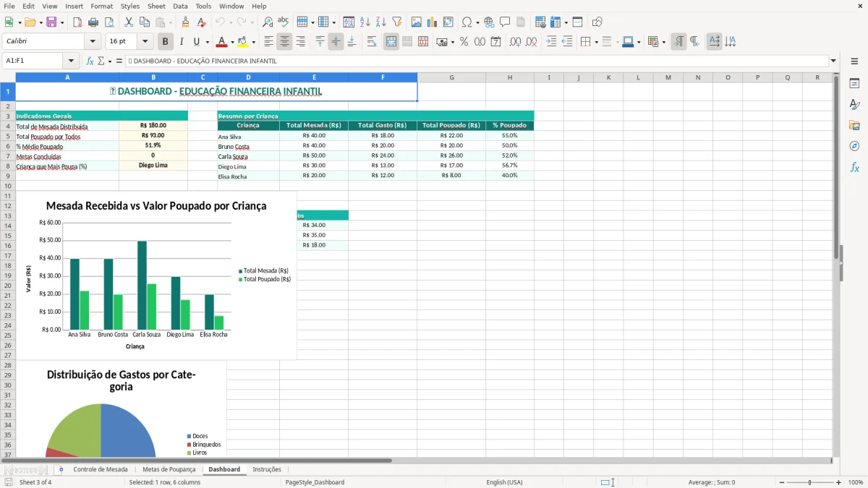Click Format as Date icon
This screenshot has height=488, width=868.
tap(495, 42)
